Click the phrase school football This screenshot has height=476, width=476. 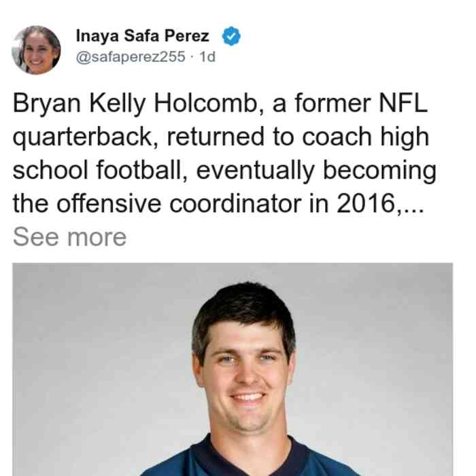(x=97, y=170)
